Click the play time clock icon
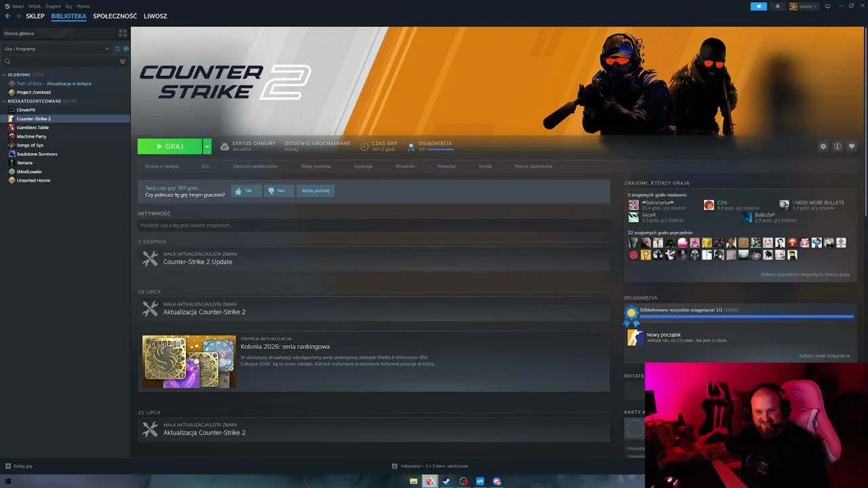 pos(365,146)
